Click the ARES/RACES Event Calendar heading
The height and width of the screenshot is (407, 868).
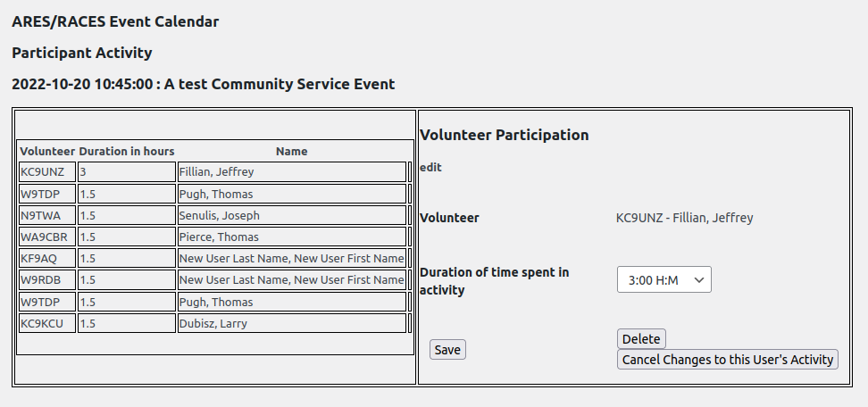tap(115, 21)
